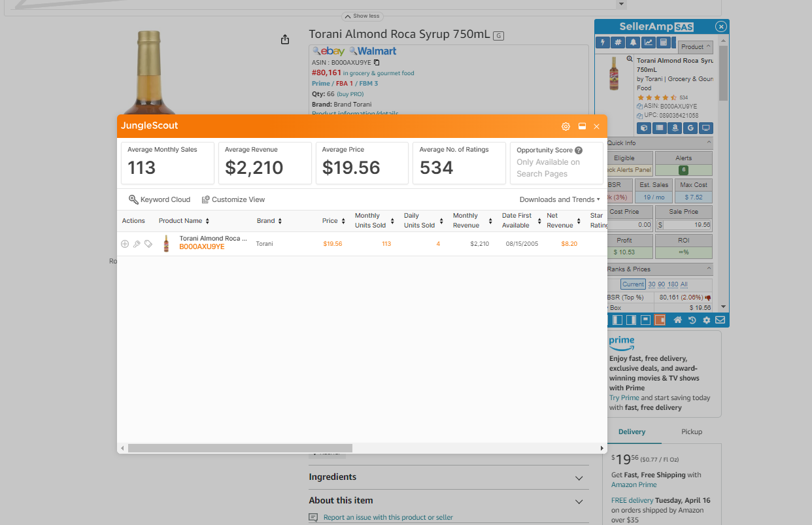This screenshot has height=525, width=812.
Task: Select the Current rank period tab
Action: 633,284
